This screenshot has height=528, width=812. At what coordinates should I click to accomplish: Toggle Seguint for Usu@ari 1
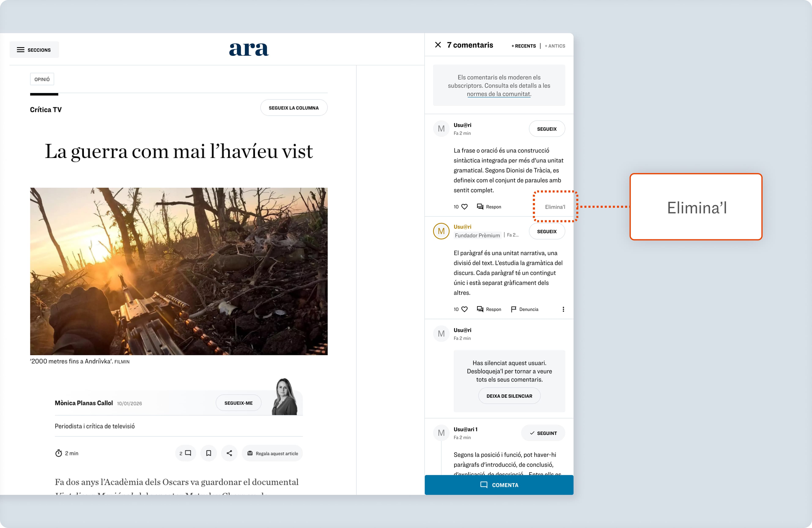coord(543,433)
